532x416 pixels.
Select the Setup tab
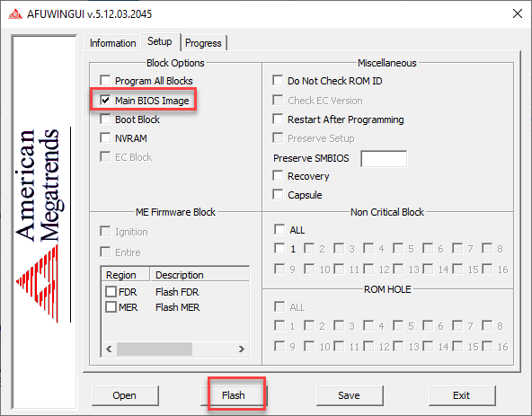point(160,41)
